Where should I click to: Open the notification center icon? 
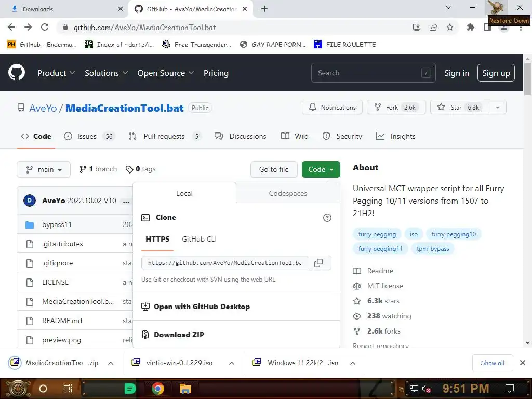tap(510, 389)
